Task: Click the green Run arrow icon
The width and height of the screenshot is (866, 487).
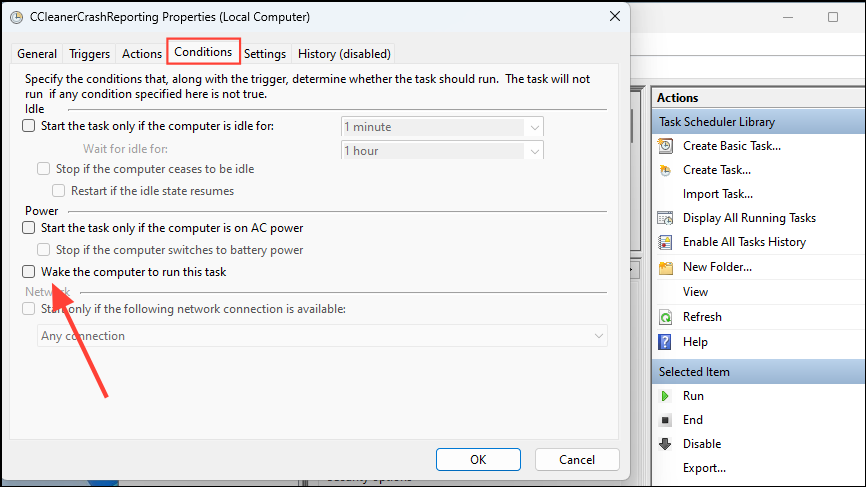Action: (665, 396)
